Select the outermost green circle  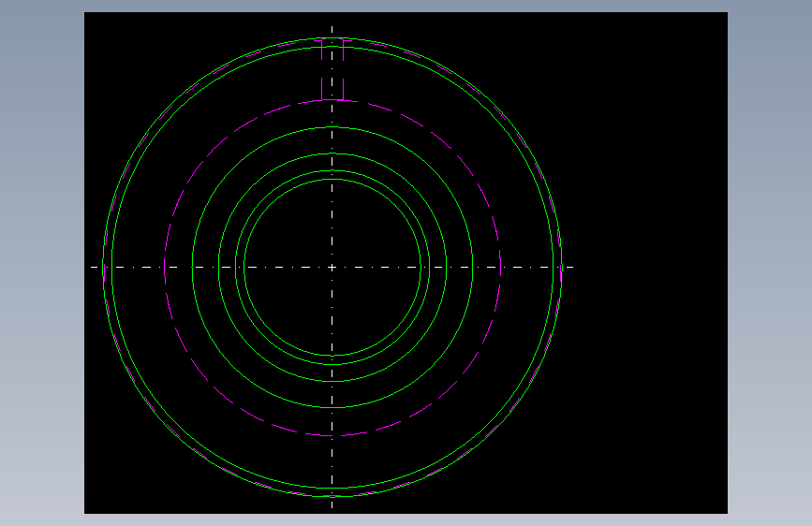coord(332,267)
